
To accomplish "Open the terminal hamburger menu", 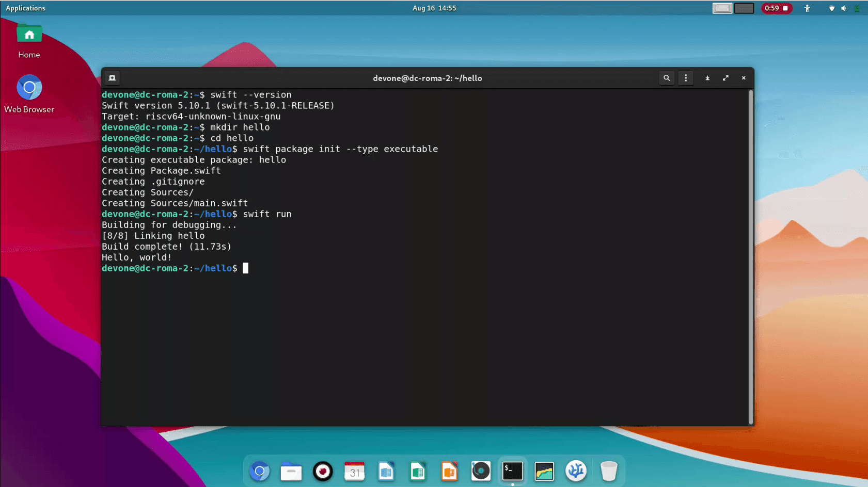I will pyautogui.click(x=686, y=78).
